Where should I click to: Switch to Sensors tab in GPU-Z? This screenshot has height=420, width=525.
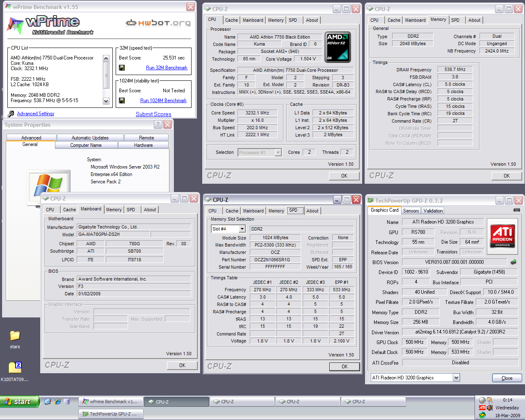tap(411, 211)
